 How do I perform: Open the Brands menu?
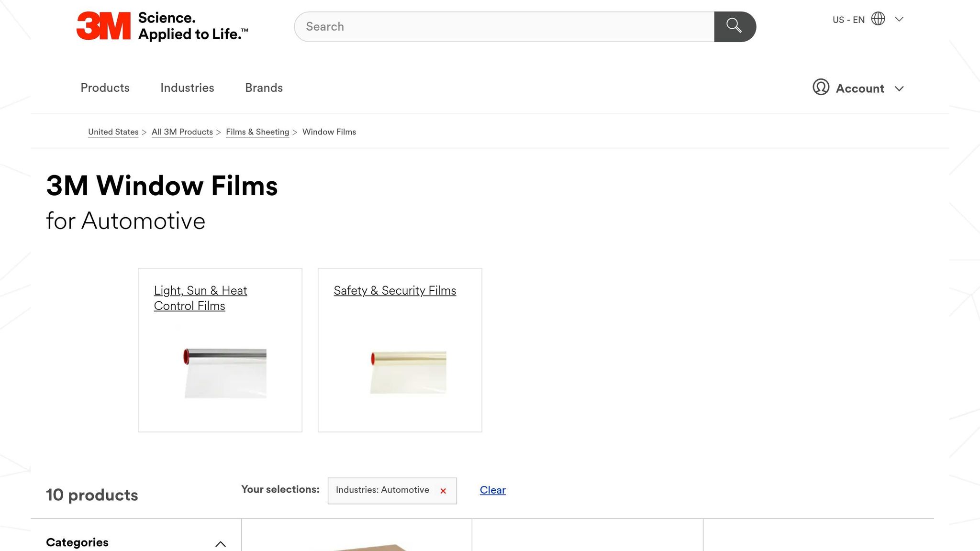[264, 88]
